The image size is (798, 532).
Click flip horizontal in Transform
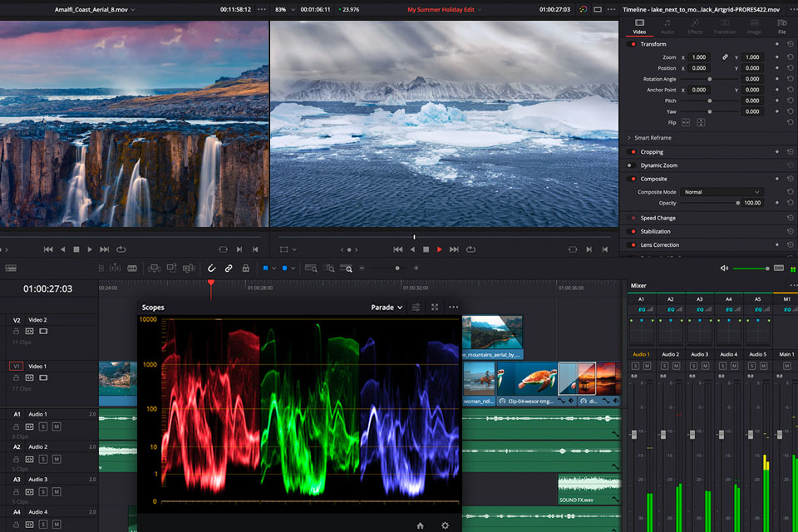tap(686, 123)
